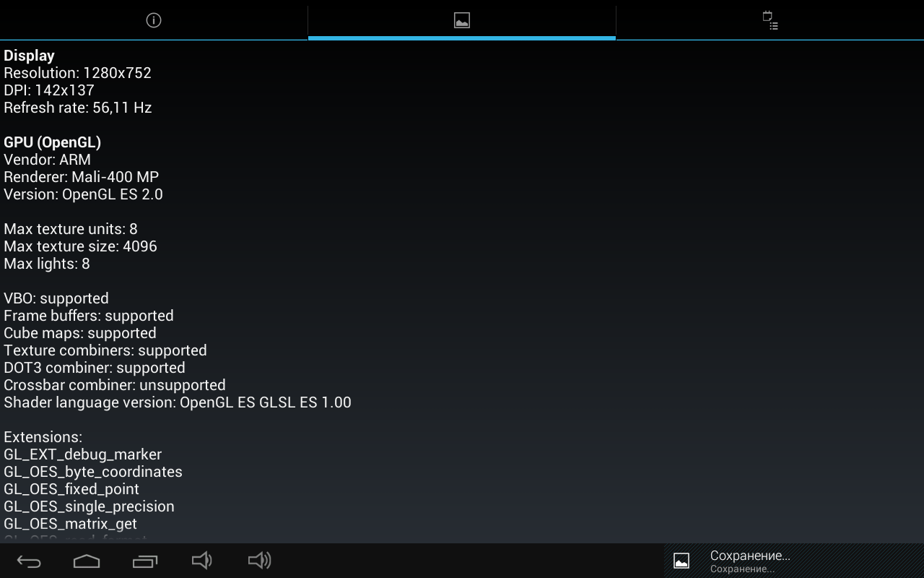The image size is (924, 578).
Task: Open the info tab with circled i icon
Action: 154,20
